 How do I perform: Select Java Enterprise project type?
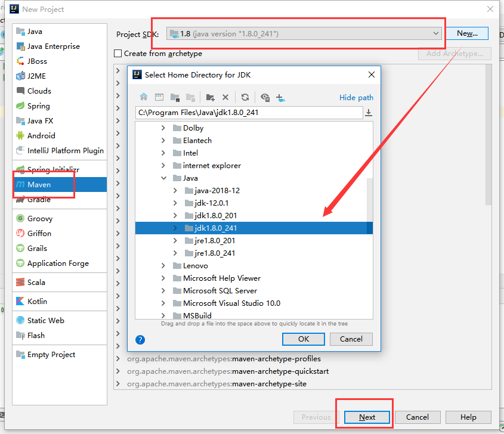[x=60, y=46]
